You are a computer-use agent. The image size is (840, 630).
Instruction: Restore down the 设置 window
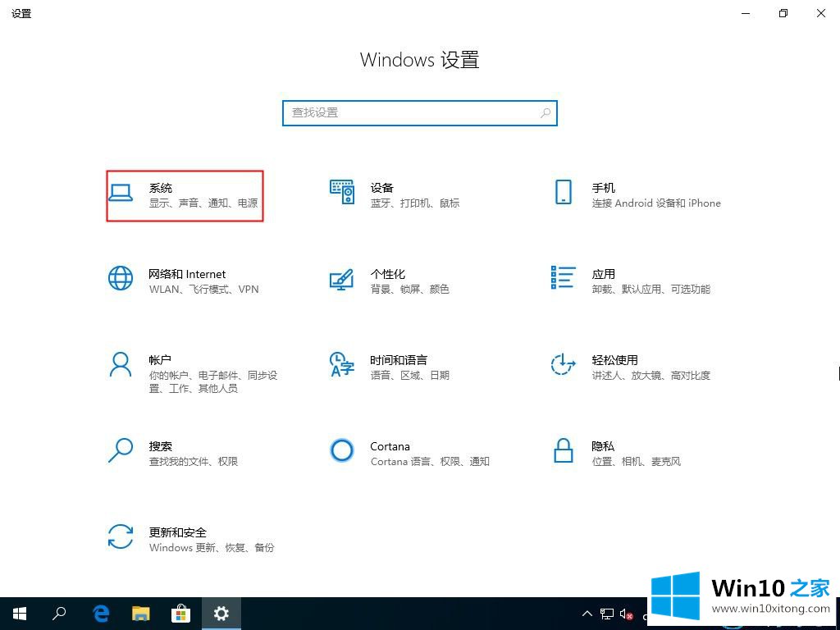click(x=783, y=13)
